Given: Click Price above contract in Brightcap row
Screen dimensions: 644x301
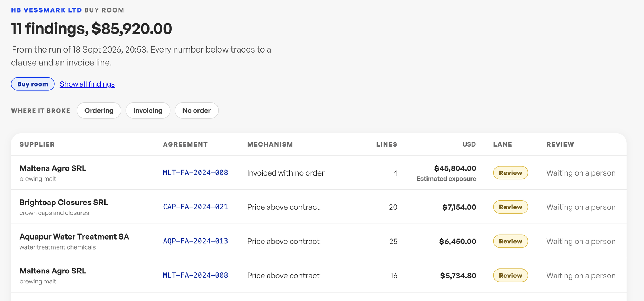Looking at the screenshot, I should (283, 207).
